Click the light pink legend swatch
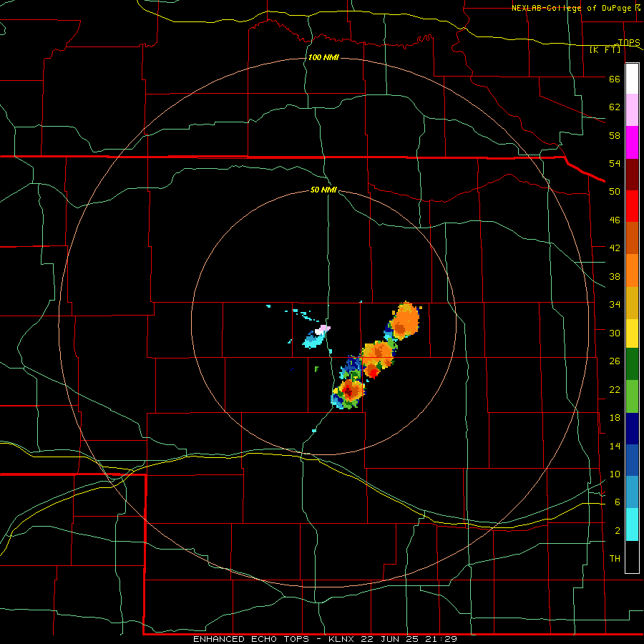The image size is (644, 644). tap(632, 109)
